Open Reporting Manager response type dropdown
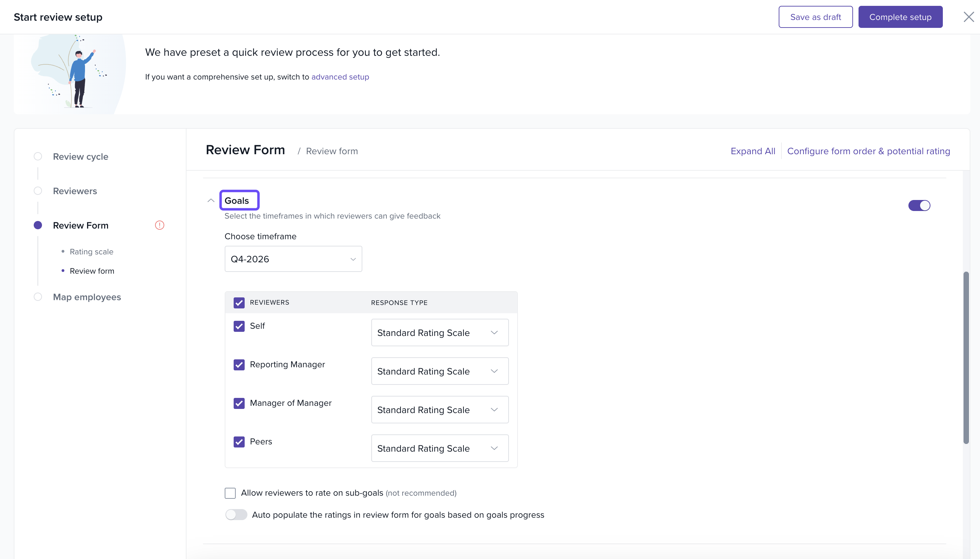 (440, 371)
